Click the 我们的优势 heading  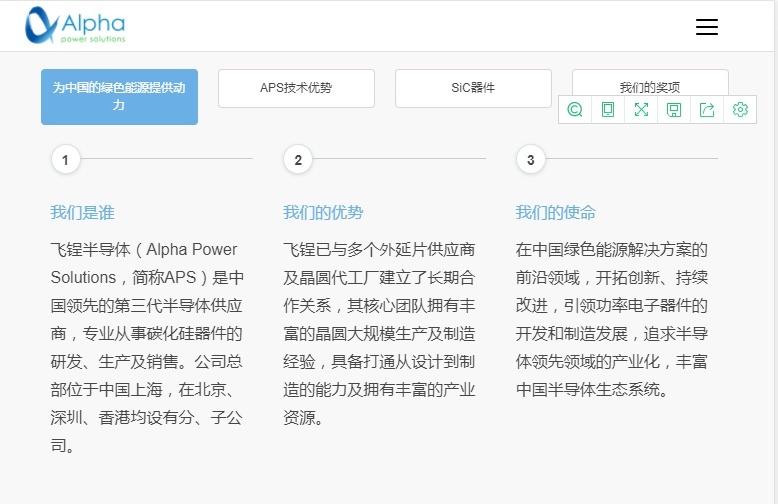(323, 213)
